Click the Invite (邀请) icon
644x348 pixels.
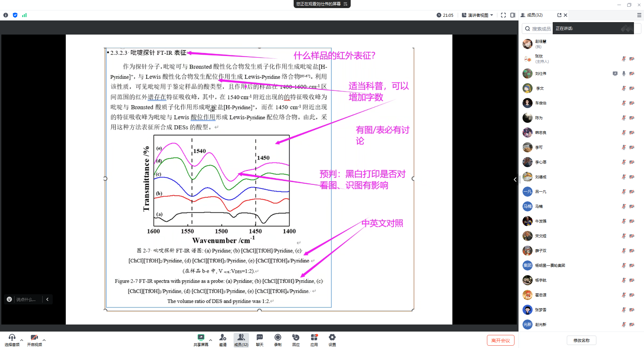[x=223, y=340]
